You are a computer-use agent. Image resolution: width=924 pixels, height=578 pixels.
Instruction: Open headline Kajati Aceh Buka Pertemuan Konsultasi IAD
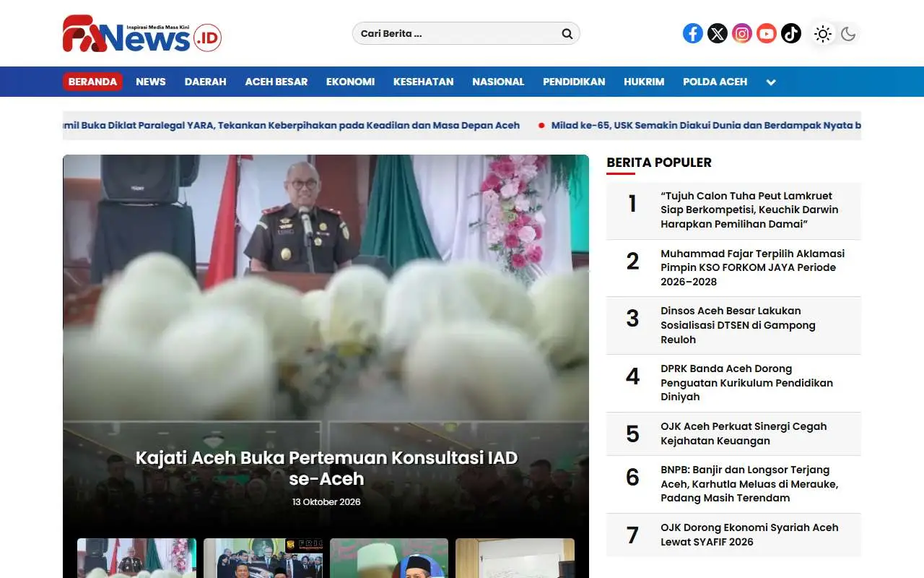[326, 468]
